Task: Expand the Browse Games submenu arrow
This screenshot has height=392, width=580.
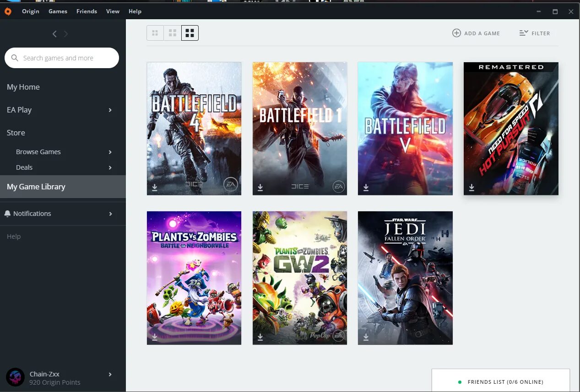Action: [110, 152]
